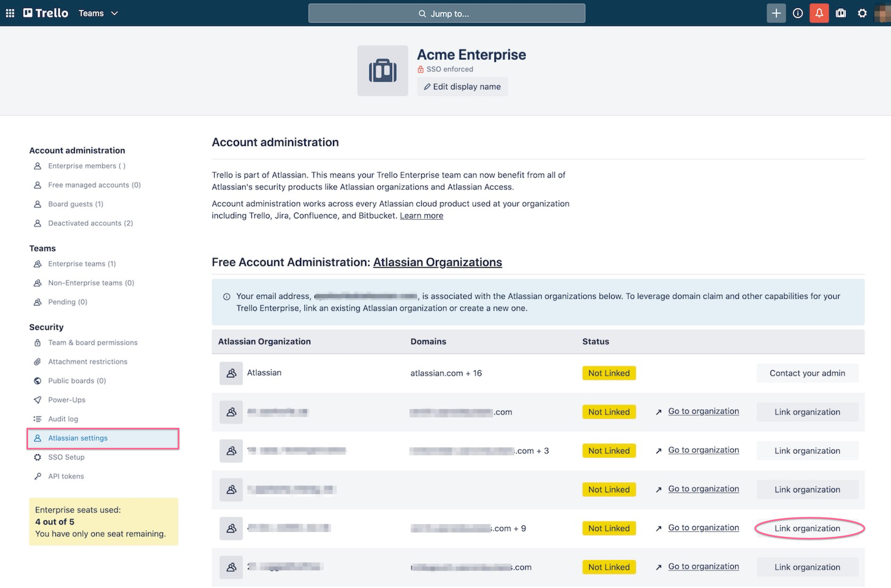Viewport: 891px width, 588px height.
Task: Open Deactivated accounts (2)
Action: pyautogui.click(x=90, y=223)
